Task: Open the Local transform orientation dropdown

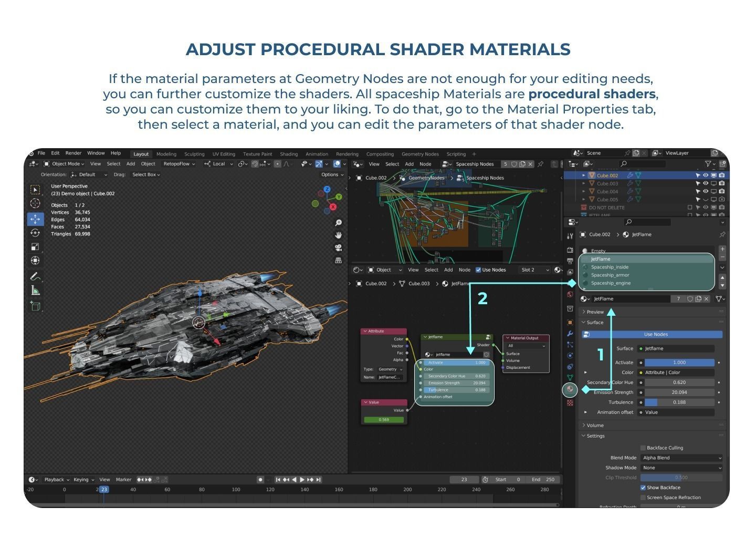Action: coord(219,164)
